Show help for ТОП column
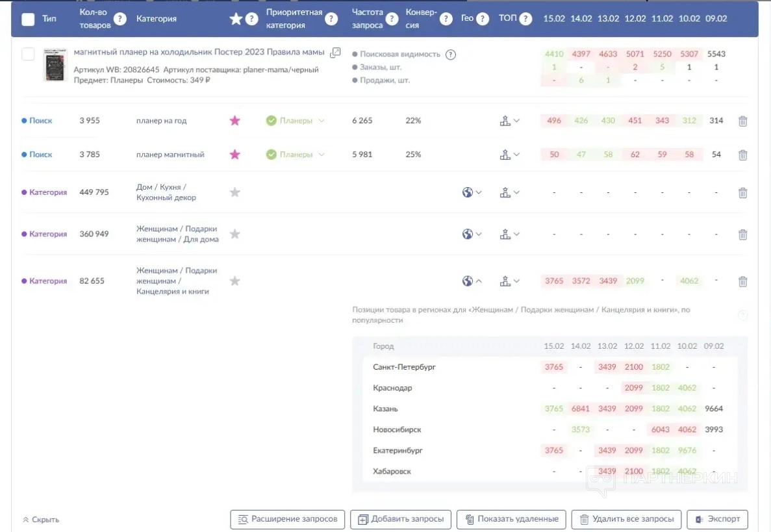 tap(525, 19)
